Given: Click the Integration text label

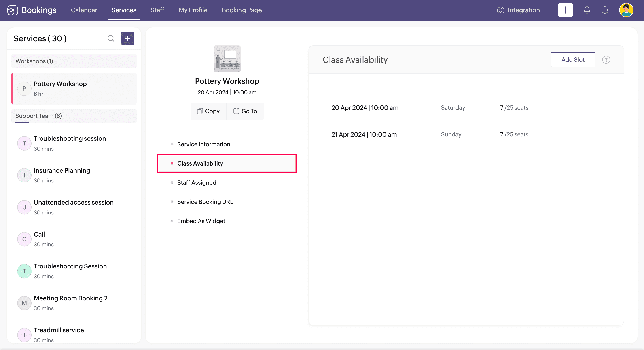Looking at the screenshot, I should [x=523, y=10].
